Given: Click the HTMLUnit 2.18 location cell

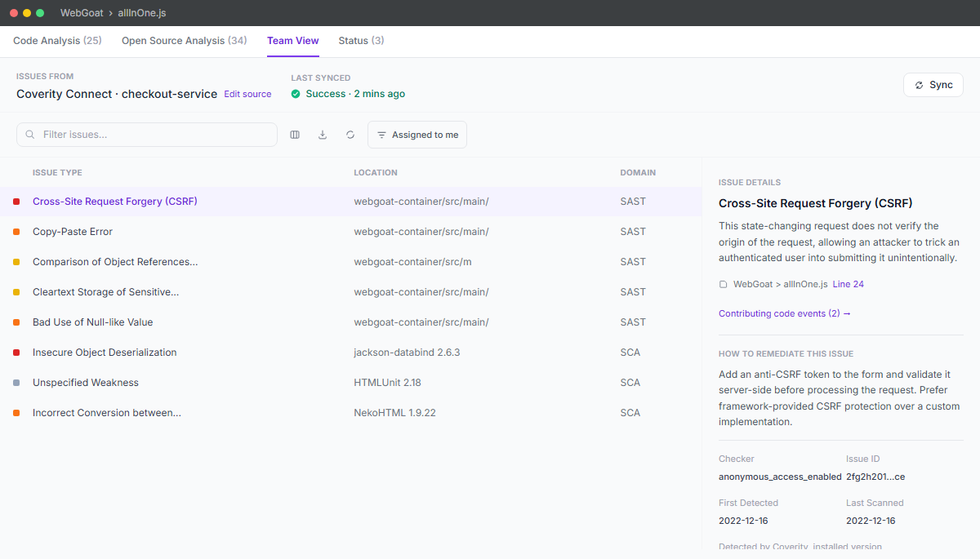Looking at the screenshot, I should 387,383.
